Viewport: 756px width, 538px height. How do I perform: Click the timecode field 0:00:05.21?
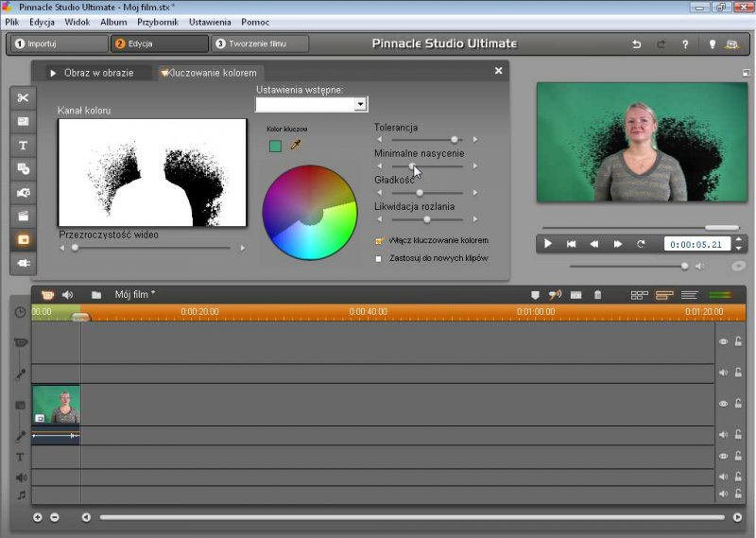[x=696, y=244]
